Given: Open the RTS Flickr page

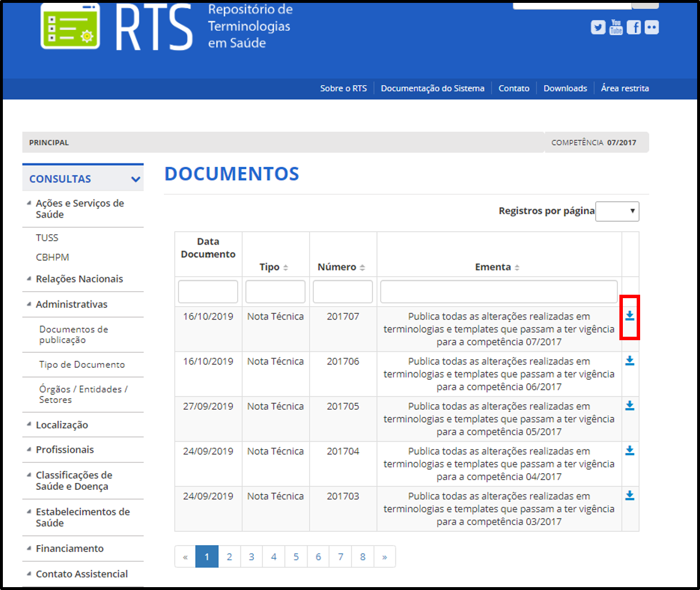Looking at the screenshot, I should tap(652, 27).
